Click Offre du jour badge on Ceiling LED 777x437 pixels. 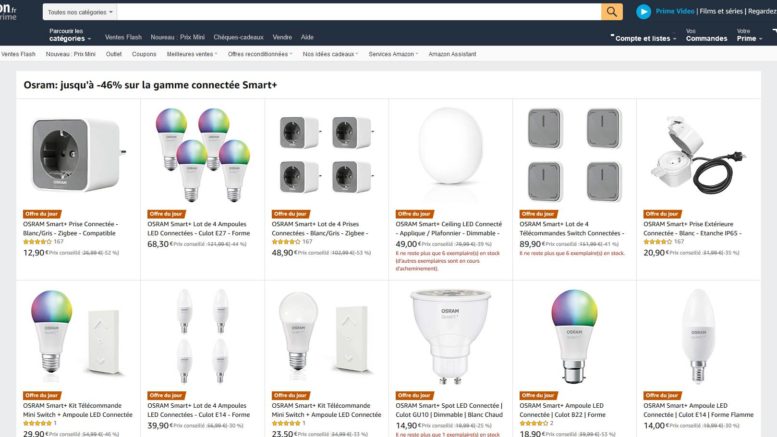coord(414,214)
